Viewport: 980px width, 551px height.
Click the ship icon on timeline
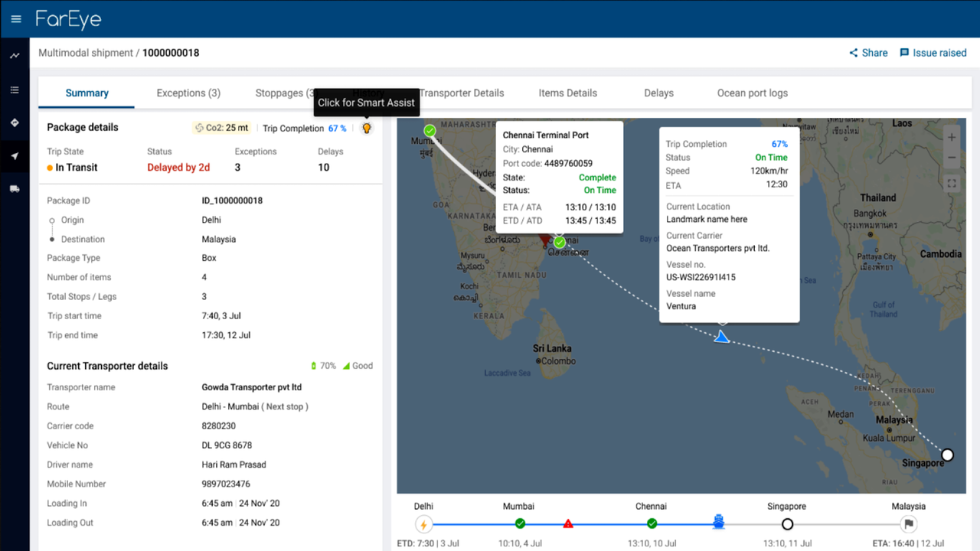pos(719,523)
